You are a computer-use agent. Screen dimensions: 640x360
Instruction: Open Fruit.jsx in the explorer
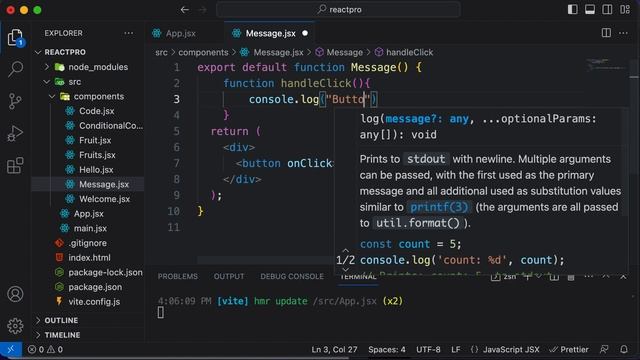[x=95, y=140]
